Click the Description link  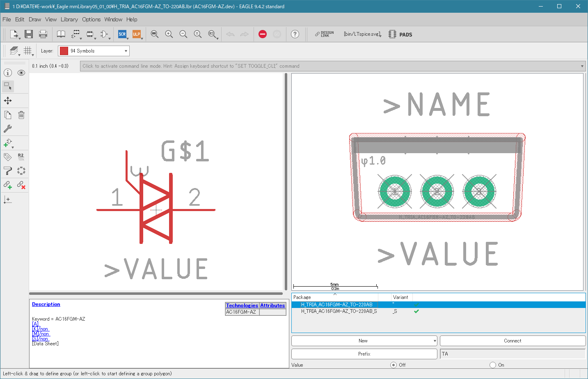[x=46, y=304]
